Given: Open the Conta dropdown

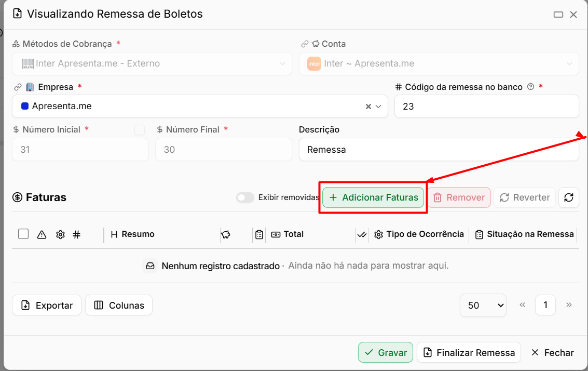Looking at the screenshot, I should click(x=439, y=63).
